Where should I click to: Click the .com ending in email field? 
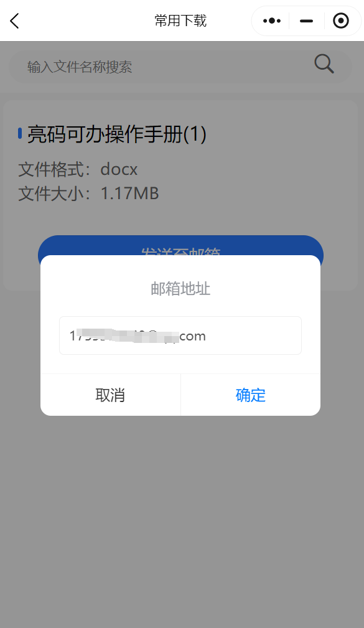(192, 336)
